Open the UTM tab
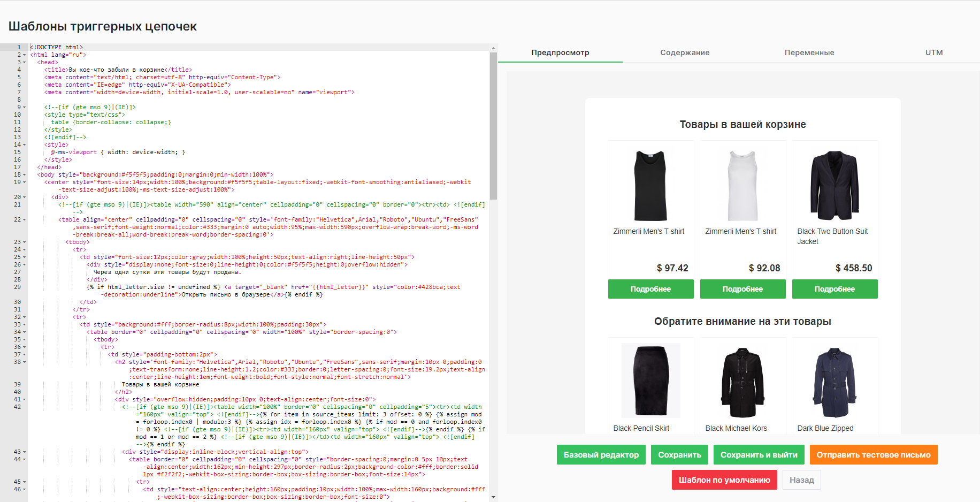The image size is (980, 502). [933, 52]
